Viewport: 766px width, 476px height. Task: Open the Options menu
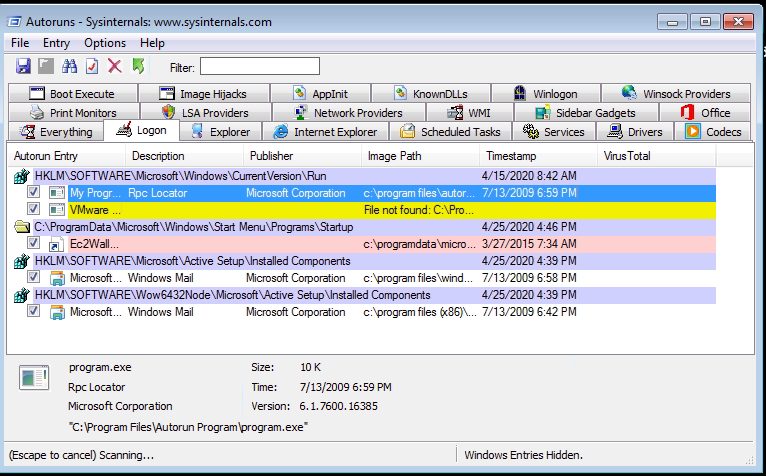pos(105,43)
